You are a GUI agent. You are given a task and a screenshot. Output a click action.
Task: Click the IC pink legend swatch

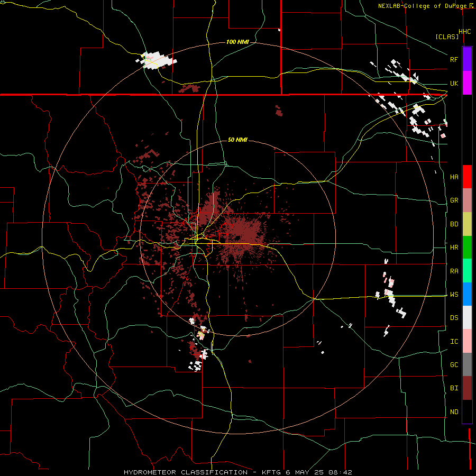[x=467, y=341]
